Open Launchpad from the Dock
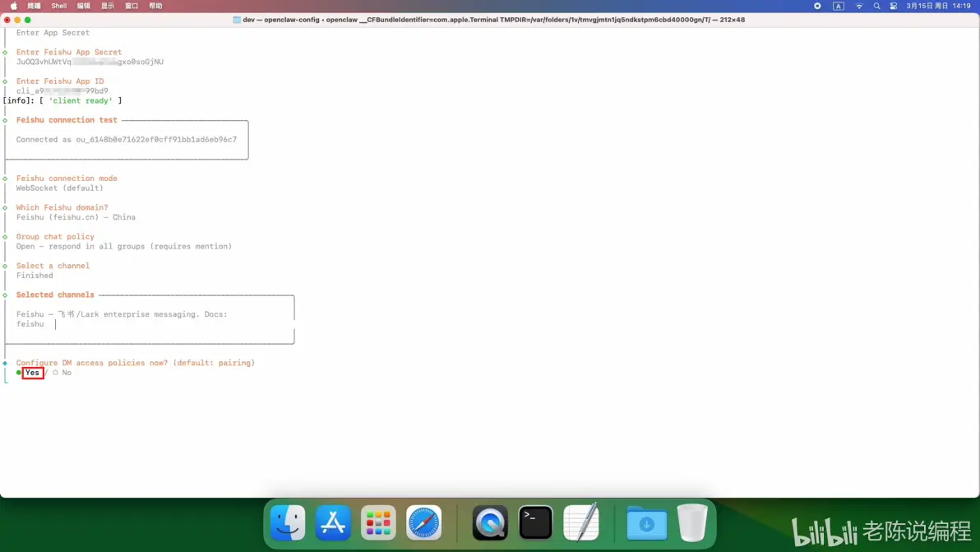980x552 pixels. click(x=378, y=522)
